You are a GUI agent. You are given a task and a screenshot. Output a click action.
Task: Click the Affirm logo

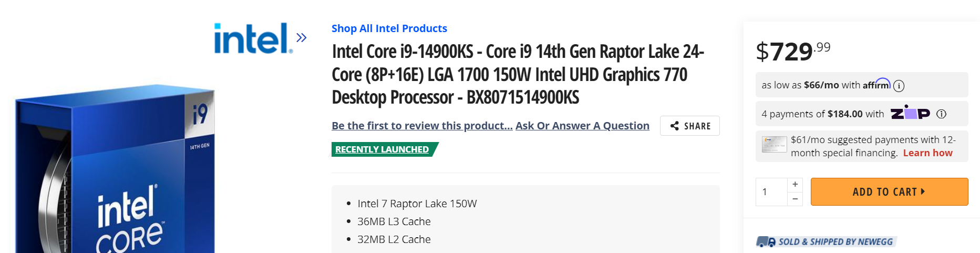click(x=876, y=84)
